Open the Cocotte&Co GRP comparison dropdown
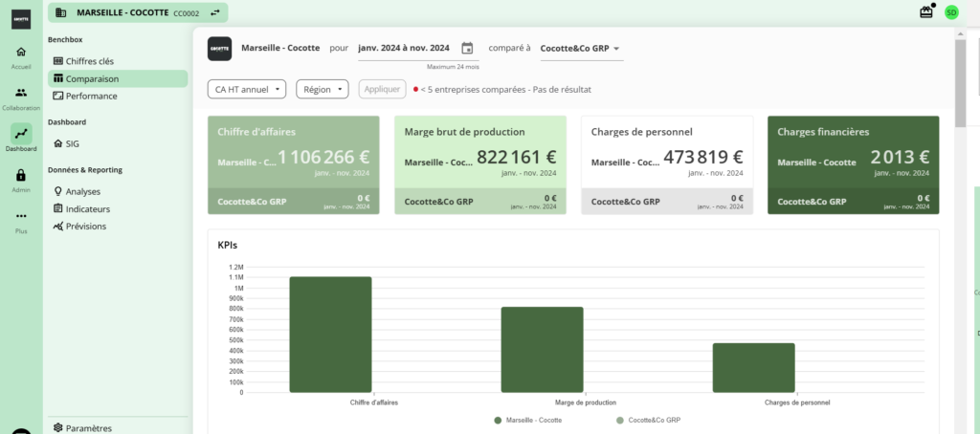This screenshot has width=980, height=434. [x=581, y=48]
